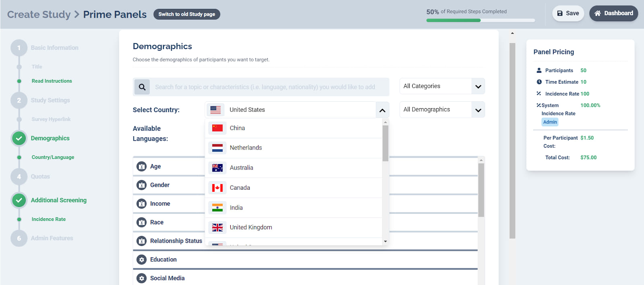The image size is (644, 285).
Task: Collapse the Select Country dropdown chevron
Action: (382, 110)
